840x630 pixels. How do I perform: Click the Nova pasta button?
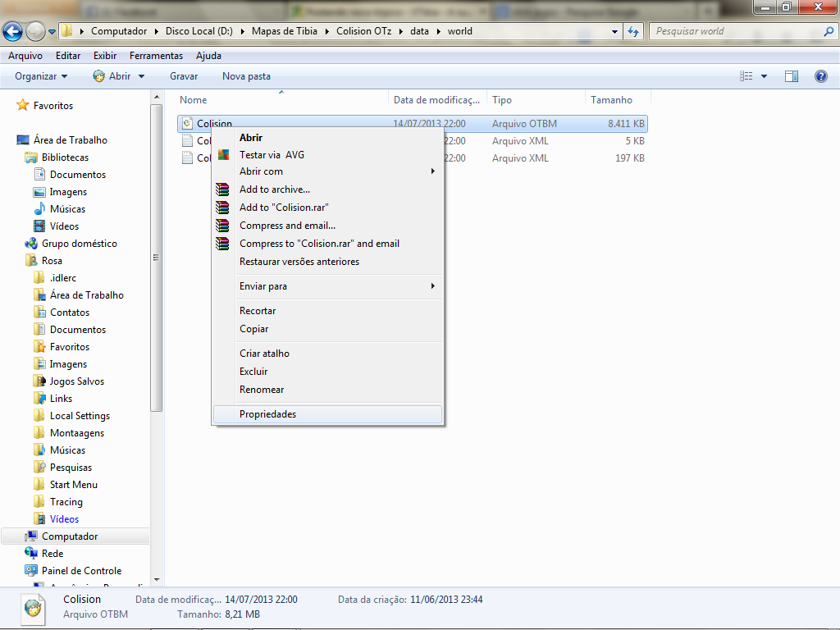pos(246,76)
